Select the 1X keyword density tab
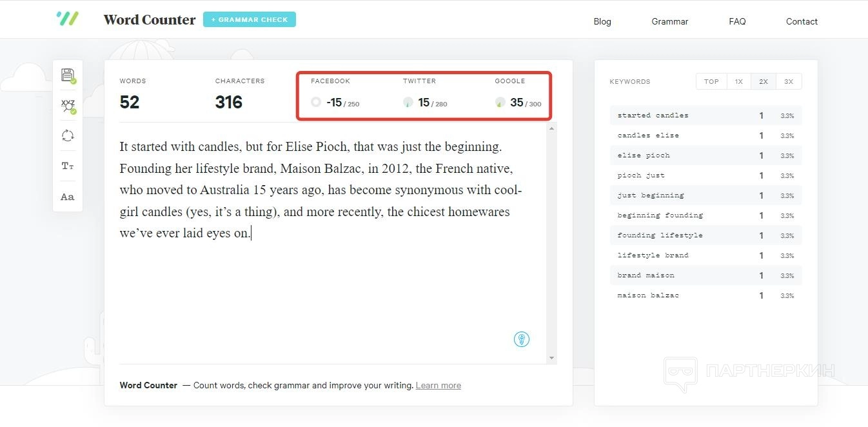868x427 pixels. point(739,81)
